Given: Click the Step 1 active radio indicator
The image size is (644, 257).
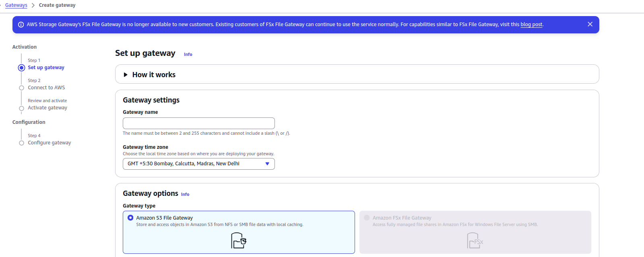Looking at the screenshot, I should [x=21, y=68].
